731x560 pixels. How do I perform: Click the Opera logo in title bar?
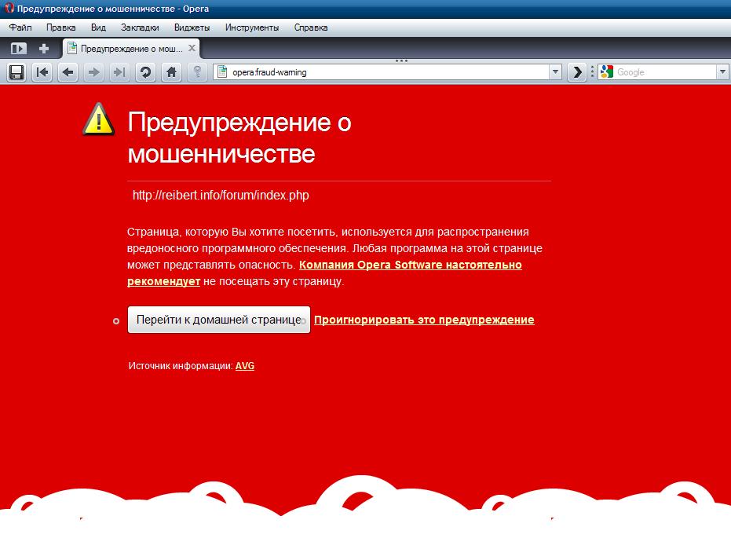pos(9,9)
